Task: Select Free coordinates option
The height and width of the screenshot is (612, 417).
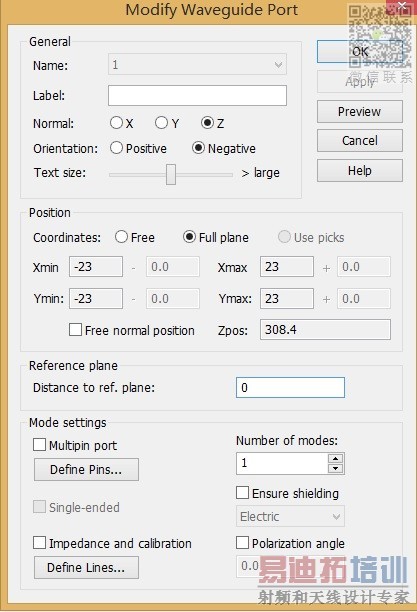Action: click(x=121, y=237)
